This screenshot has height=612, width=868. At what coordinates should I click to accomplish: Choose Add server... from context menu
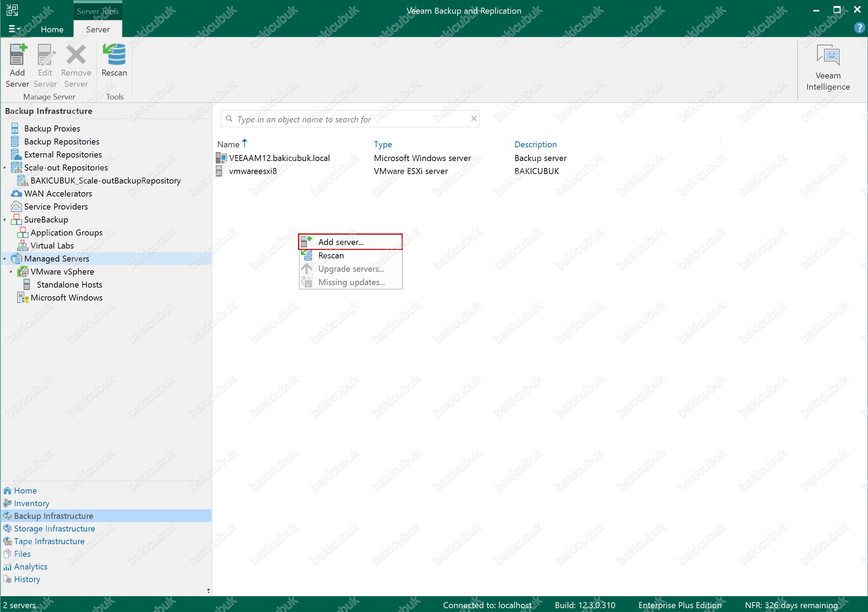pyautogui.click(x=350, y=242)
